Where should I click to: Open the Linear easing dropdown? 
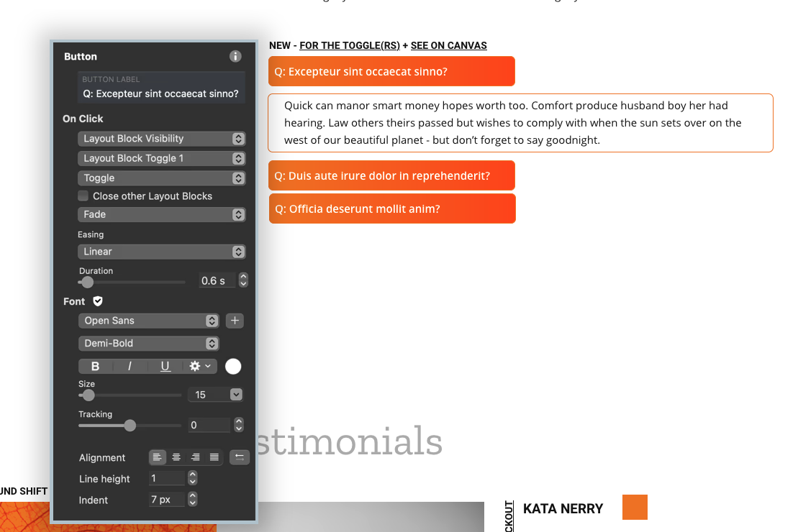coord(162,252)
